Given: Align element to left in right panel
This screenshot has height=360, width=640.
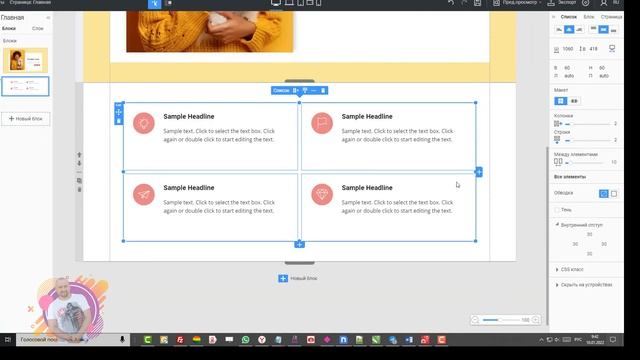Looking at the screenshot, I should coord(559,30).
